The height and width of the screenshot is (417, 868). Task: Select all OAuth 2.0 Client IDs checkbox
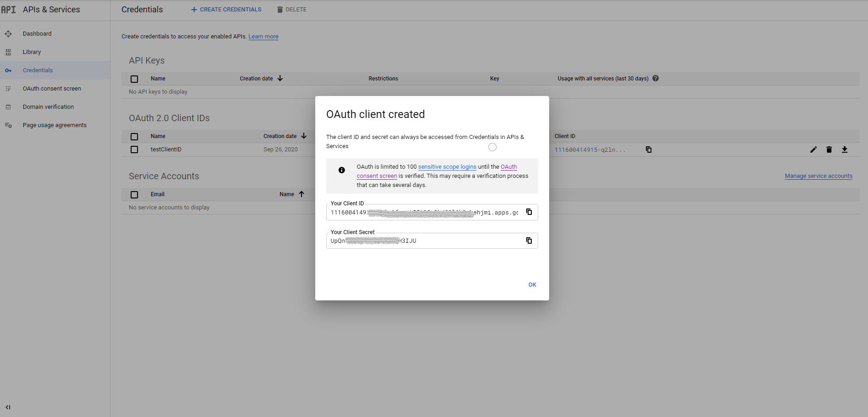pos(134,137)
